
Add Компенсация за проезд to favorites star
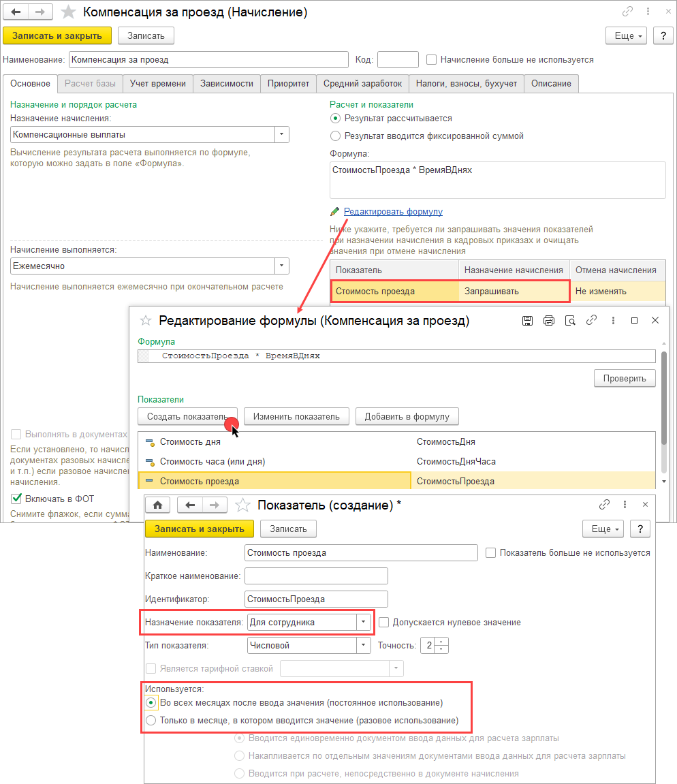pos(68,12)
